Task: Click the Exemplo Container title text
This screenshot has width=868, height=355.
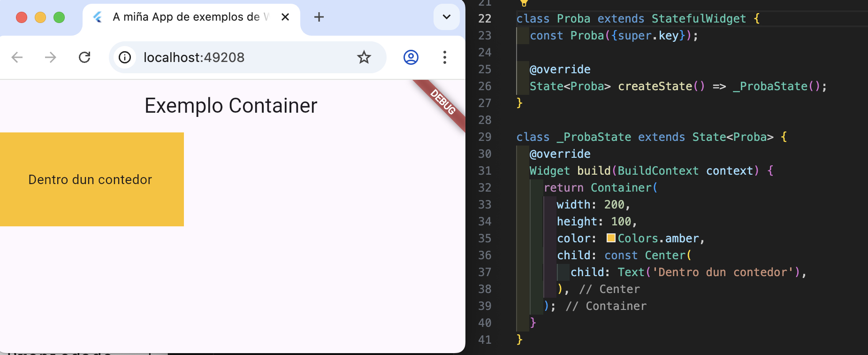Action: (231, 106)
